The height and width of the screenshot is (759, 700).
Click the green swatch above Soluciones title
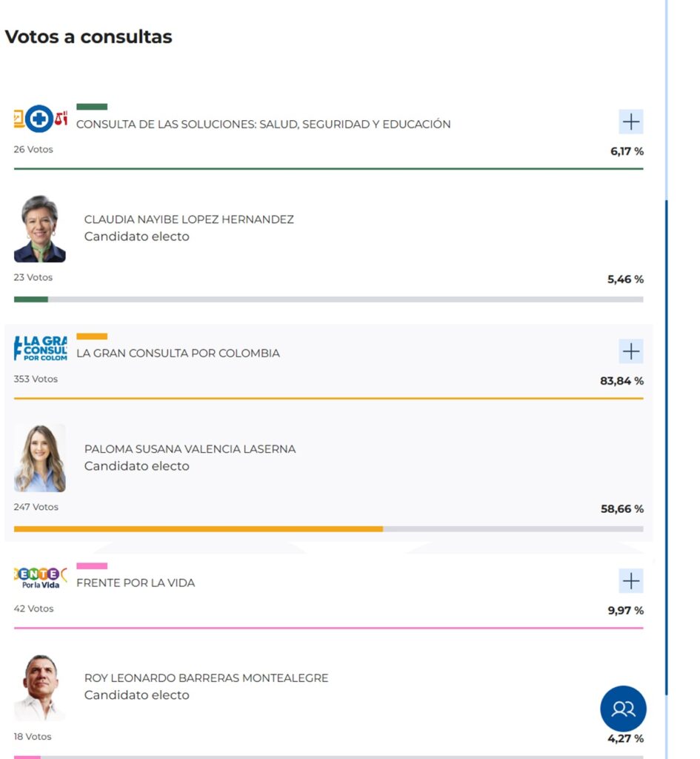[93, 106]
